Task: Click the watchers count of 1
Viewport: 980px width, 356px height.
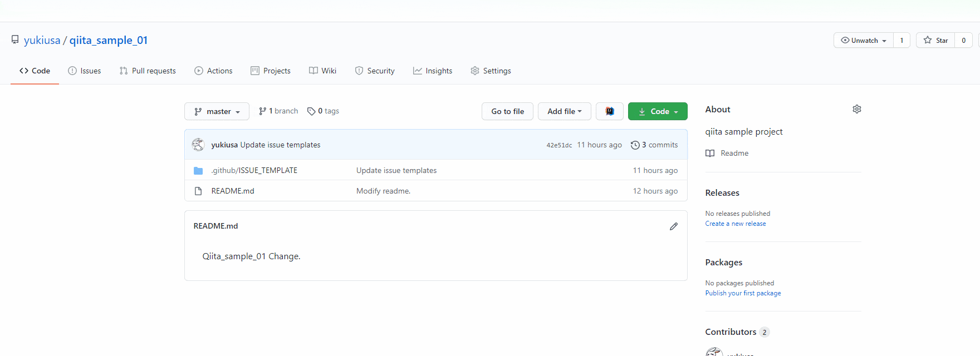Action: tap(901, 40)
